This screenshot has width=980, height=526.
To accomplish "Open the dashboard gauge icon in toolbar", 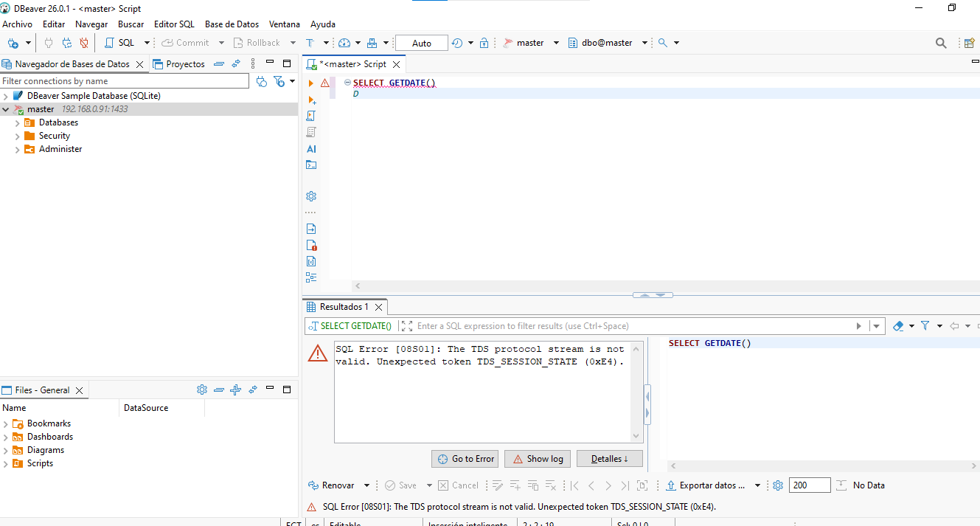I will [344, 43].
